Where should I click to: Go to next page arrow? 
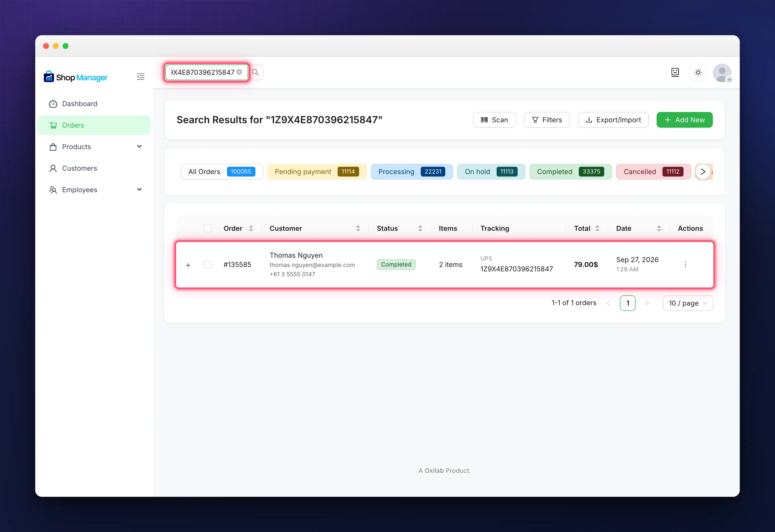pyautogui.click(x=647, y=303)
